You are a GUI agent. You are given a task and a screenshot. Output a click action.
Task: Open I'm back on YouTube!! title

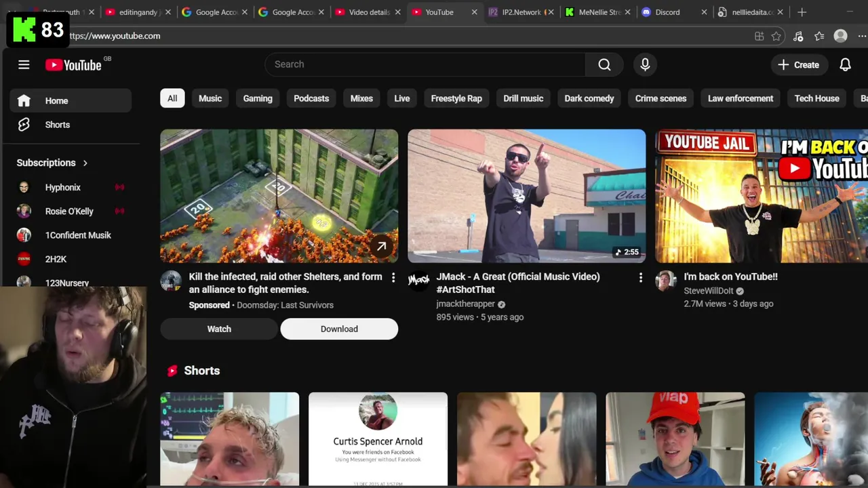[730, 277]
